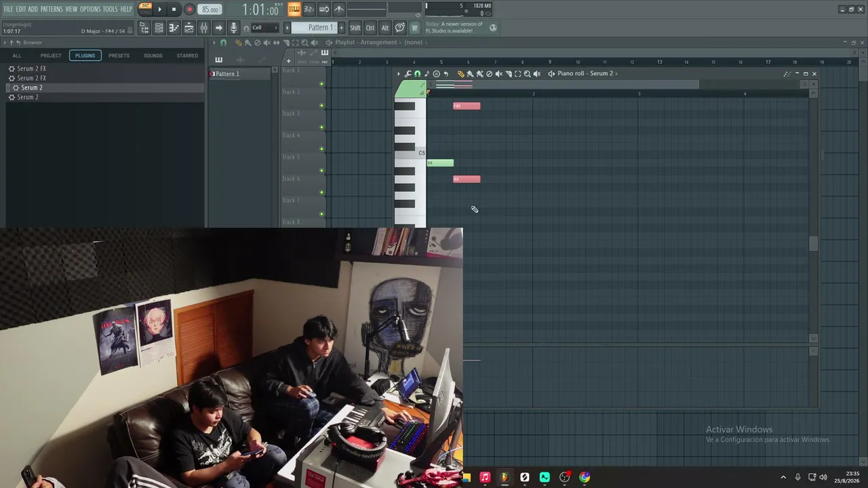Mute Track 4 with its green dot
The image size is (868, 488).
tap(321, 149)
